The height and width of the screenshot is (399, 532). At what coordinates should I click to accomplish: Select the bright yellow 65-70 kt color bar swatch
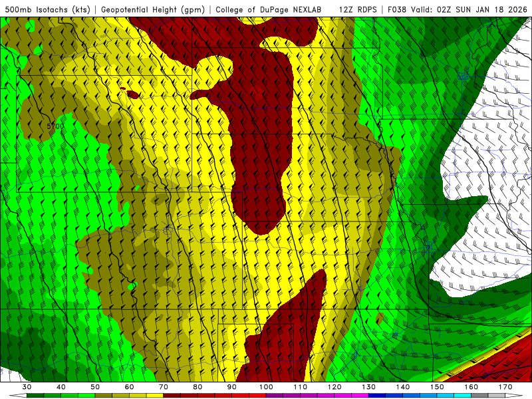155,396
